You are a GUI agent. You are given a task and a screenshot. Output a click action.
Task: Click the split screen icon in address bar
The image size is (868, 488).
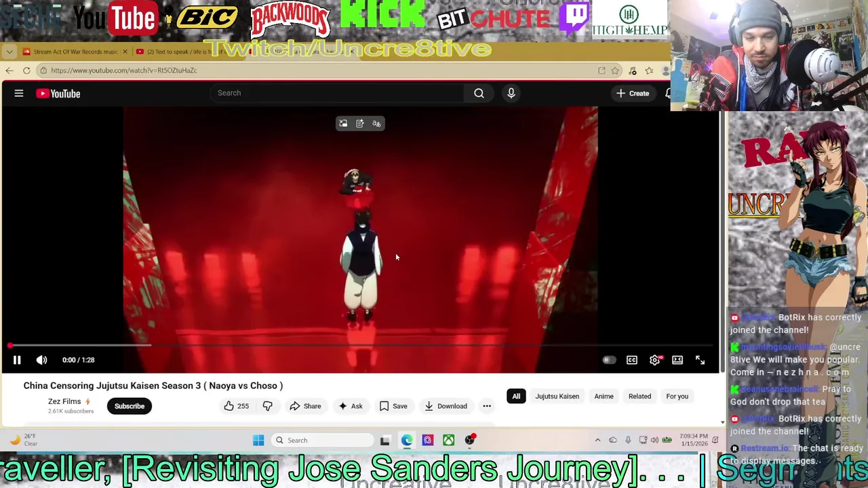(601, 70)
